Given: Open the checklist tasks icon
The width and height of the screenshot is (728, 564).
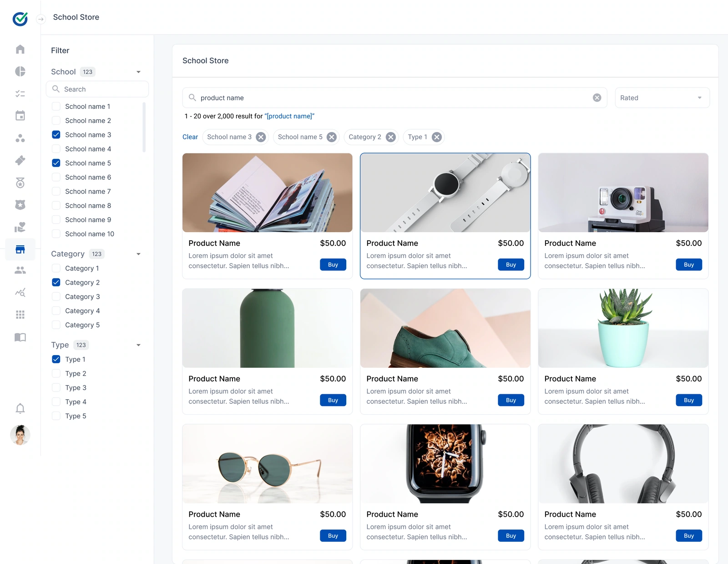Looking at the screenshot, I should click(20, 94).
